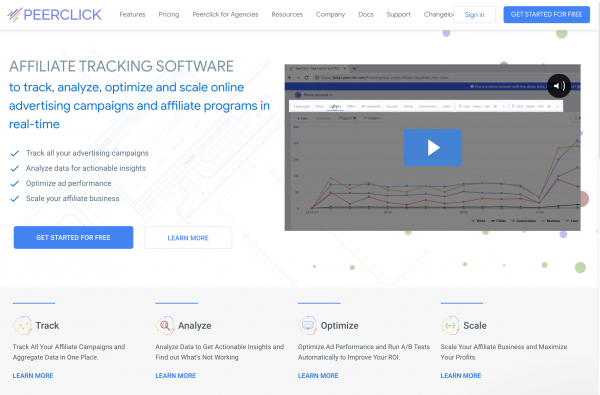Open Learn More under Optimize
The width and height of the screenshot is (600, 395).
(318, 376)
